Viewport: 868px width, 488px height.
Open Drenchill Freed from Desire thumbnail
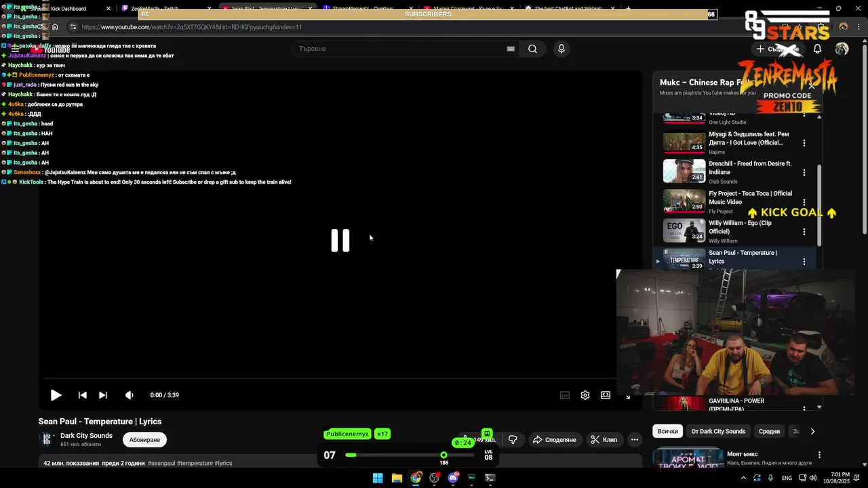click(684, 171)
